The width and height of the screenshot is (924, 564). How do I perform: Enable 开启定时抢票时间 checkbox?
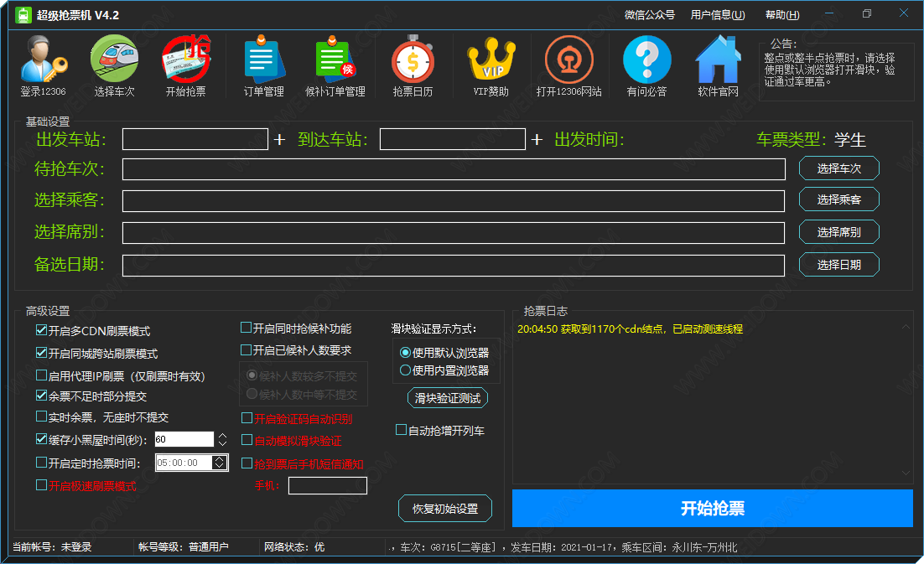[41, 462]
